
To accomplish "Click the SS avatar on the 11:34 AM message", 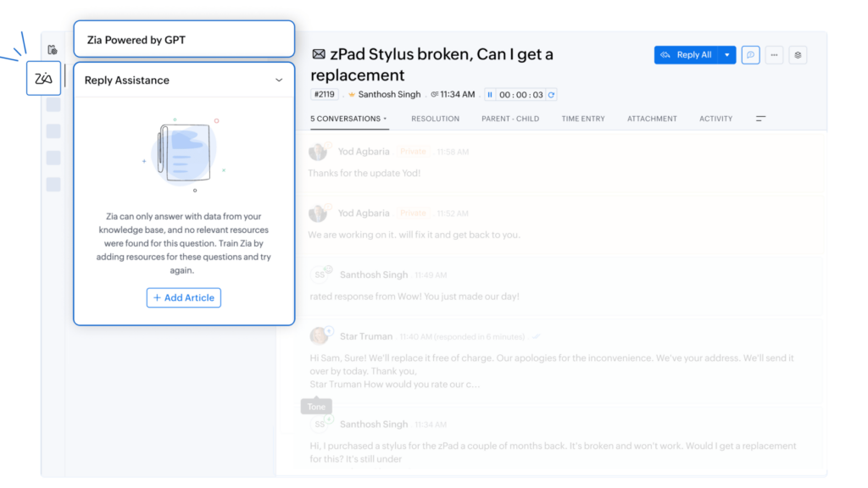I will [320, 424].
